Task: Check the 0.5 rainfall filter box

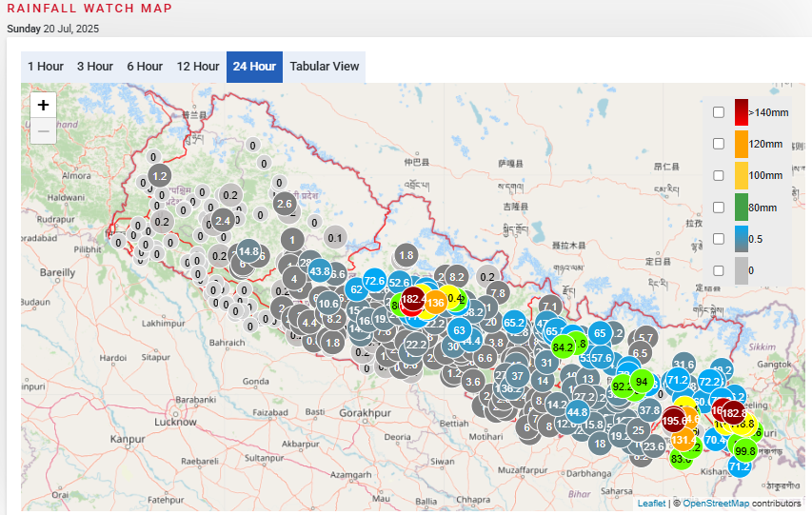Action: 719,238
